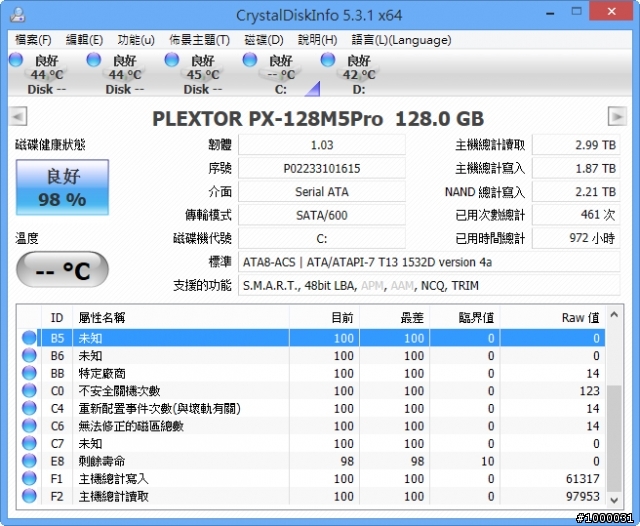Click the 良好 98 % health status button
Screen dimensions: 640x526
click(62, 187)
